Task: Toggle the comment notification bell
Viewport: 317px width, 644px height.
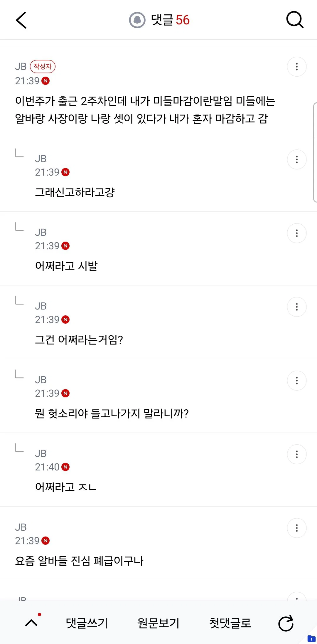Action: pos(137,20)
